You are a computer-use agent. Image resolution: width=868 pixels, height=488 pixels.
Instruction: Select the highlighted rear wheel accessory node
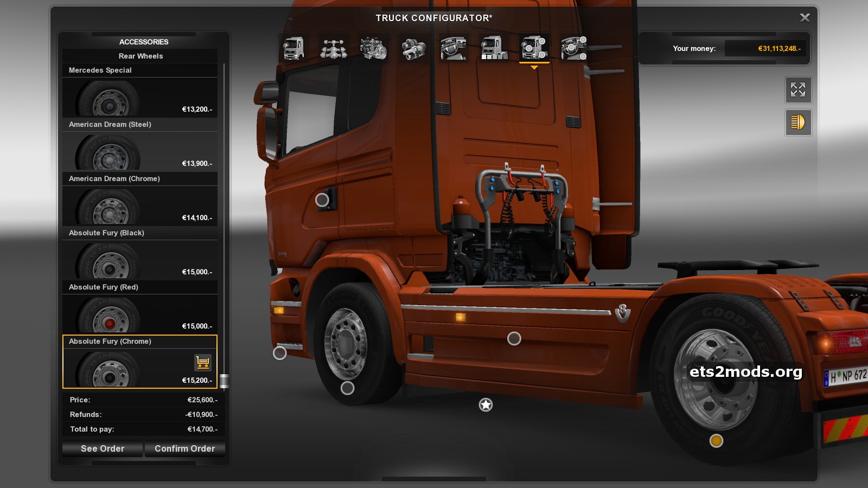coord(716,441)
